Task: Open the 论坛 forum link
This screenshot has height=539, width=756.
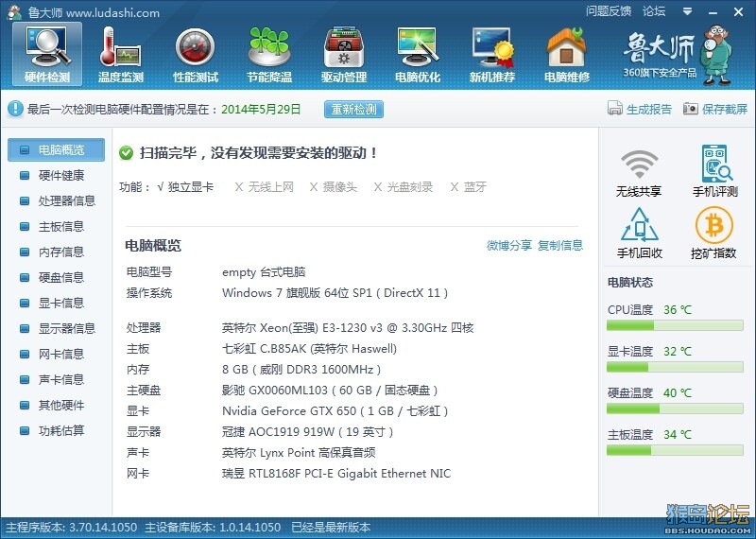Action: click(x=654, y=11)
